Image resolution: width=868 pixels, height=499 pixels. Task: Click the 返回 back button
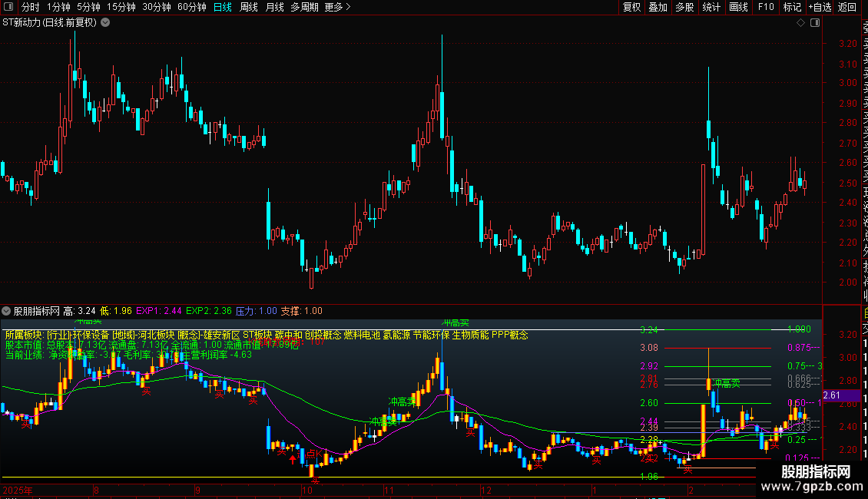tap(847, 7)
